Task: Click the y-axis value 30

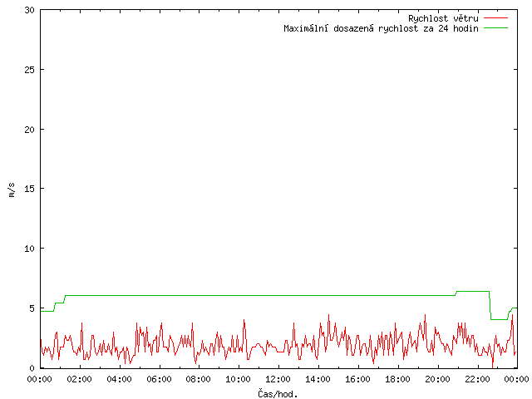Action: coord(30,10)
